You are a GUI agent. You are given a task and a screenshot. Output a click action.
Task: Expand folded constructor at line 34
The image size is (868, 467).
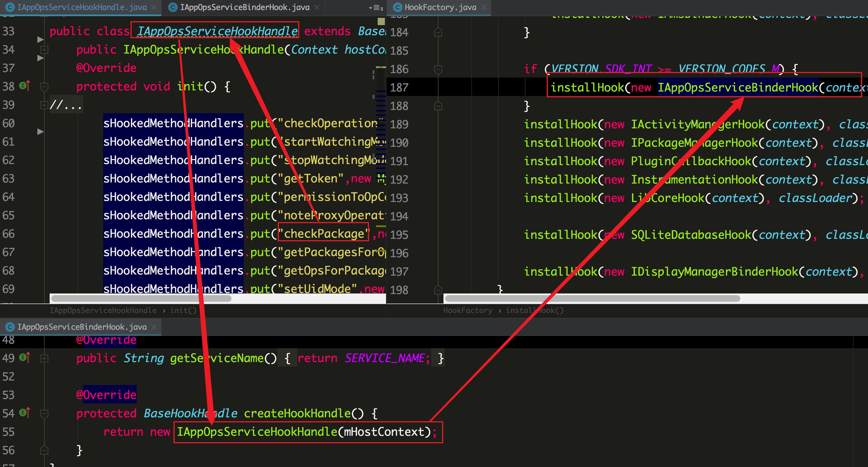44,50
